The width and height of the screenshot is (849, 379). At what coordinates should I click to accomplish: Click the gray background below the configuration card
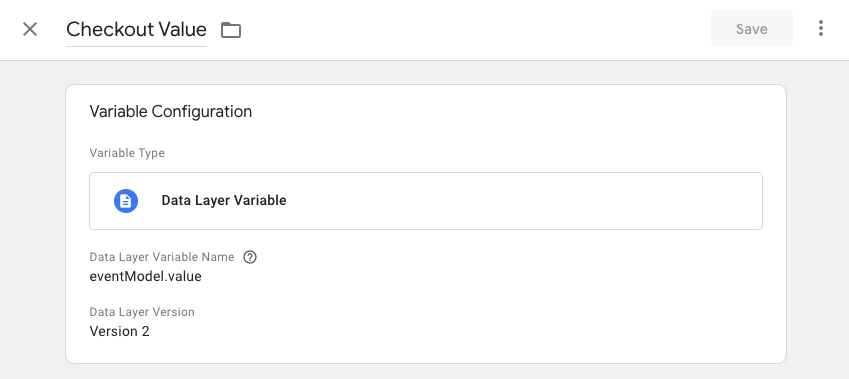pos(426,371)
